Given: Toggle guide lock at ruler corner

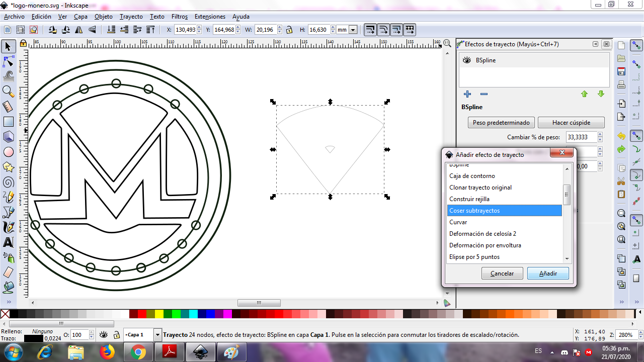Looking at the screenshot, I should point(23,44).
